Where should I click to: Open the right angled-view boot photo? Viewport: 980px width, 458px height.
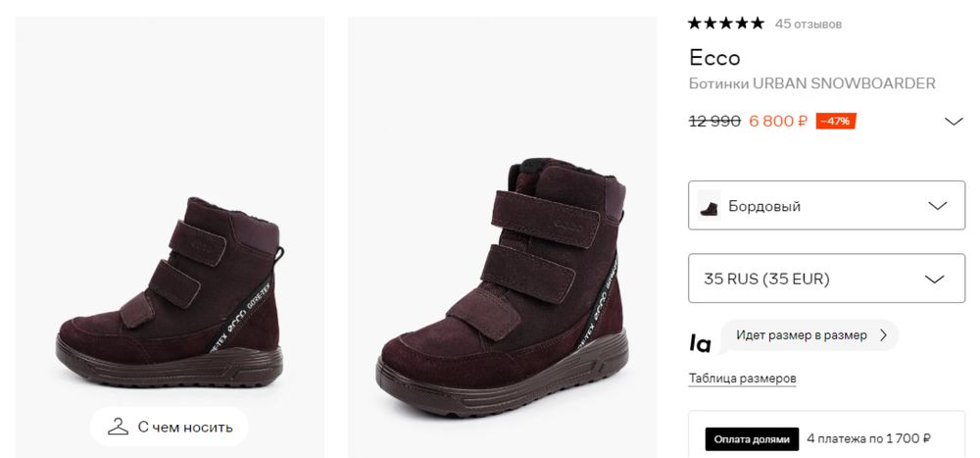(x=502, y=275)
